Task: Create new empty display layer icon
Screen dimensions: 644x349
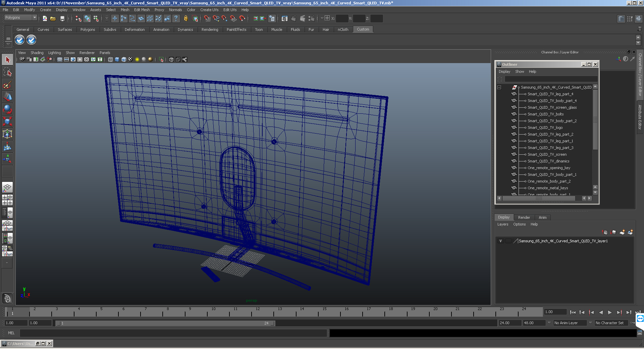Action: [x=622, y=232]
